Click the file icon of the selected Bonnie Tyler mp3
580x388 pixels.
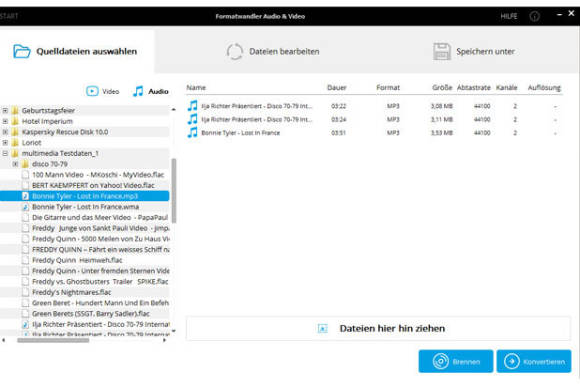(25, 196)
